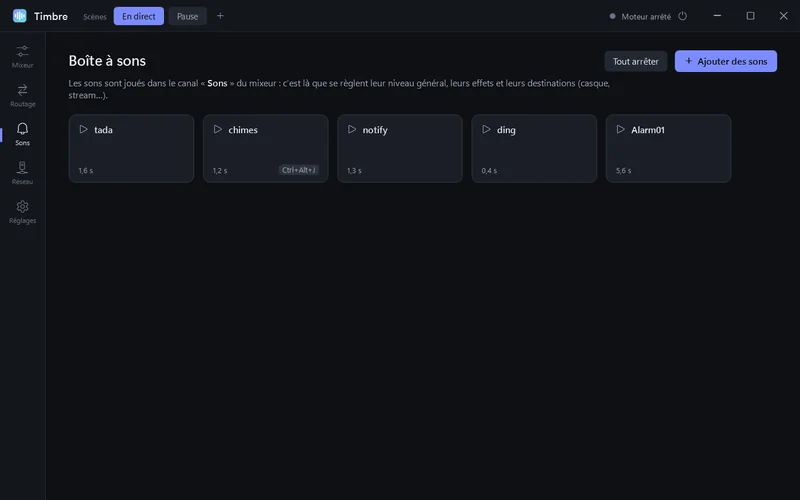The image size is (800, 500).
Task: Play the Alarm01 sound
Action: click(620, 130)
